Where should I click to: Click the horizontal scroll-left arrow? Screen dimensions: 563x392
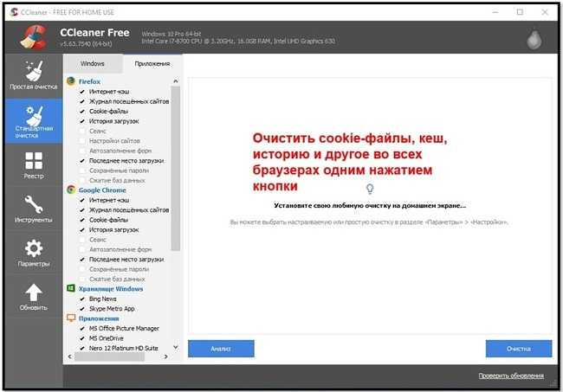click(x=69, y=357)
